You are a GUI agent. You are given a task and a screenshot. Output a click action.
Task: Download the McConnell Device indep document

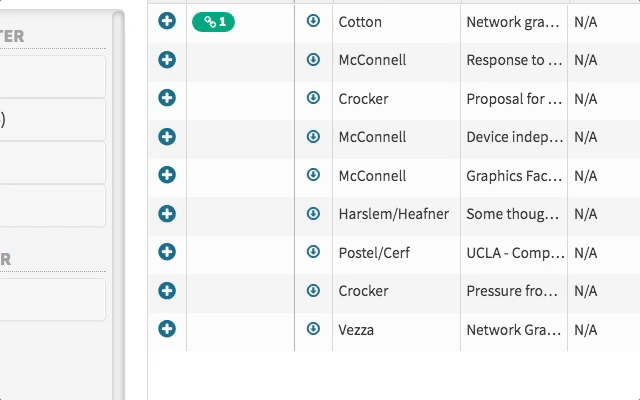(313, 136)
